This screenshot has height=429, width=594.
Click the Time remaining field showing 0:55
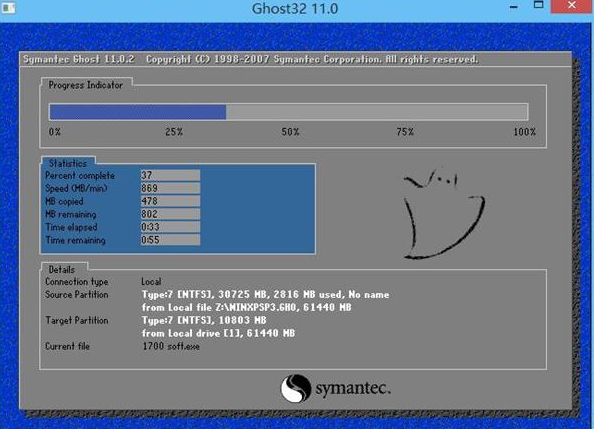(170, 240)
